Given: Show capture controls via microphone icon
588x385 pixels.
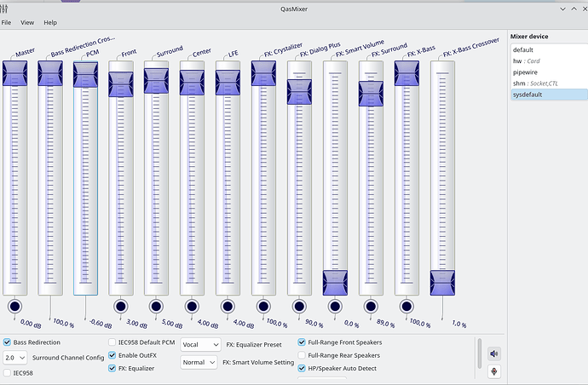Looking at the screenshot, I should (494, 371).
